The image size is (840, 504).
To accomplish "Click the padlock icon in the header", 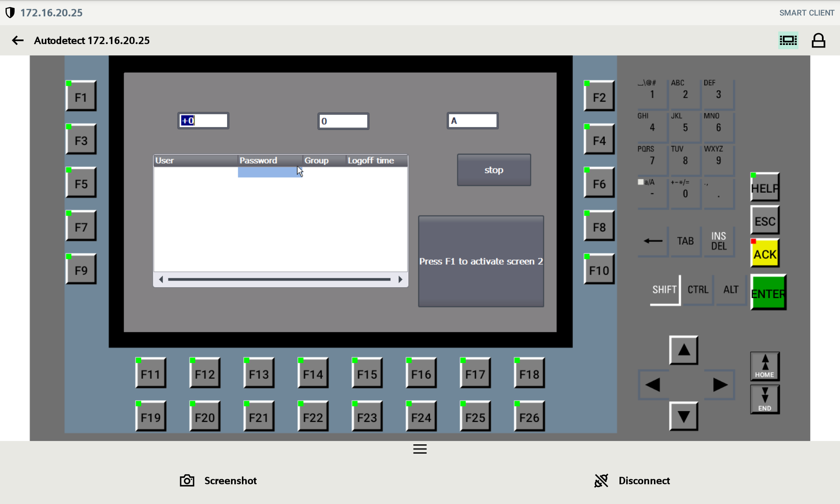I will pos(818,41).
